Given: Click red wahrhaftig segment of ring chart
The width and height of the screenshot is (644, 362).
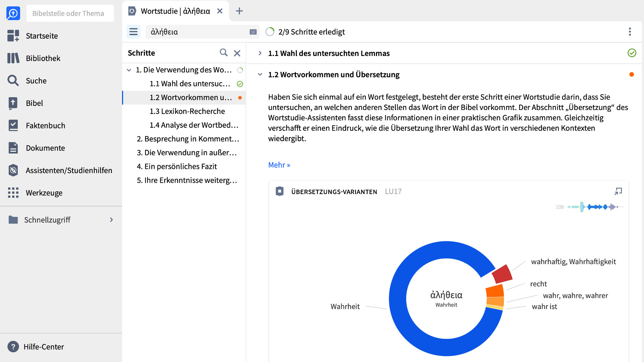Looking at the screenshot, I should (502, 274).
